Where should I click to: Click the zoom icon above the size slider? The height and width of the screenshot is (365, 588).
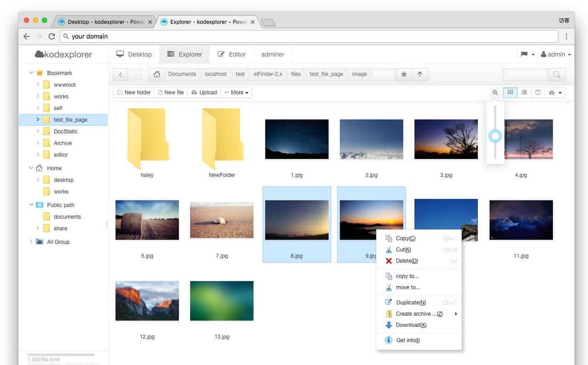[x=495, y=93]
